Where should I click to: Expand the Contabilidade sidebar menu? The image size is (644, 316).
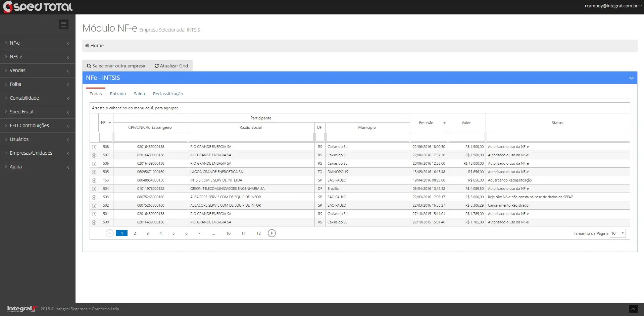pyautogui.click(x=38, y=98)
